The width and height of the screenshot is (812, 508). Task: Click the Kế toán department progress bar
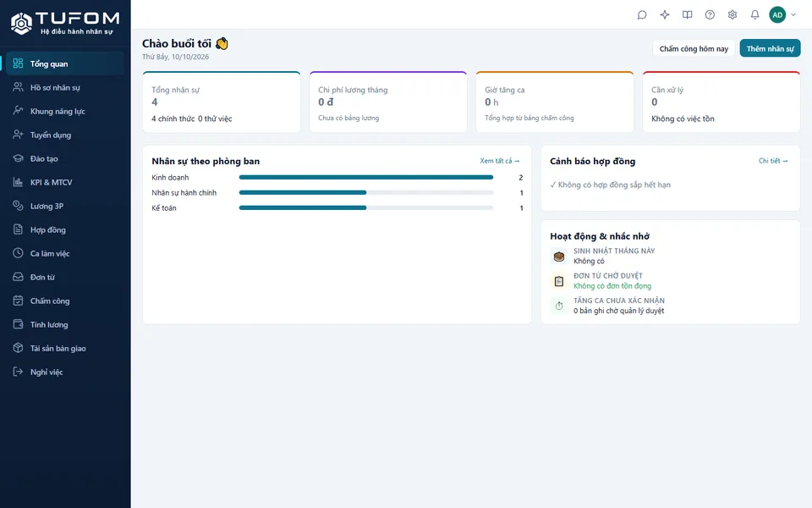(366, 208)
